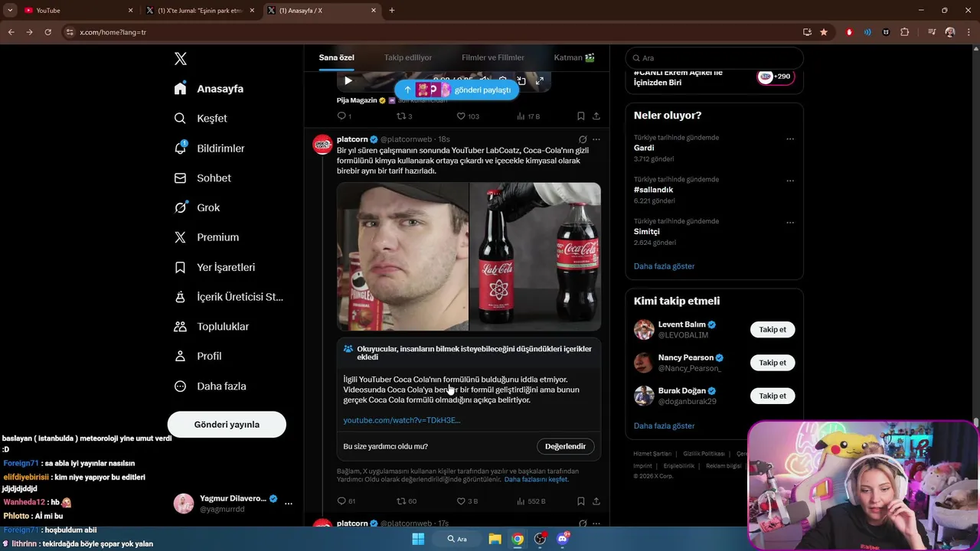This screenshot has width=980, height=551.
Task: Open File Explorer from the taskbar
Action: (x=495, y=539)
